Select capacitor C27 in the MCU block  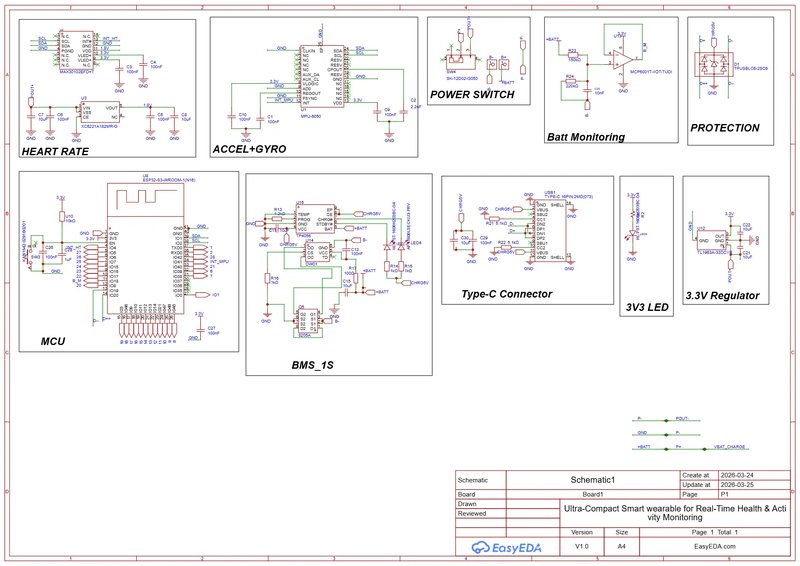coord(200,330)
